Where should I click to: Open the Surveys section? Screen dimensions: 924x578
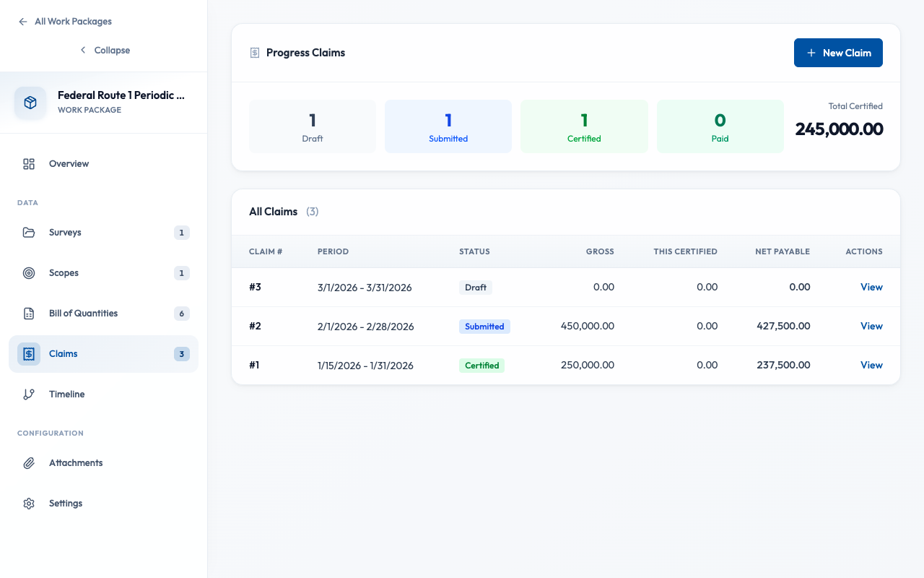[65, 233]
